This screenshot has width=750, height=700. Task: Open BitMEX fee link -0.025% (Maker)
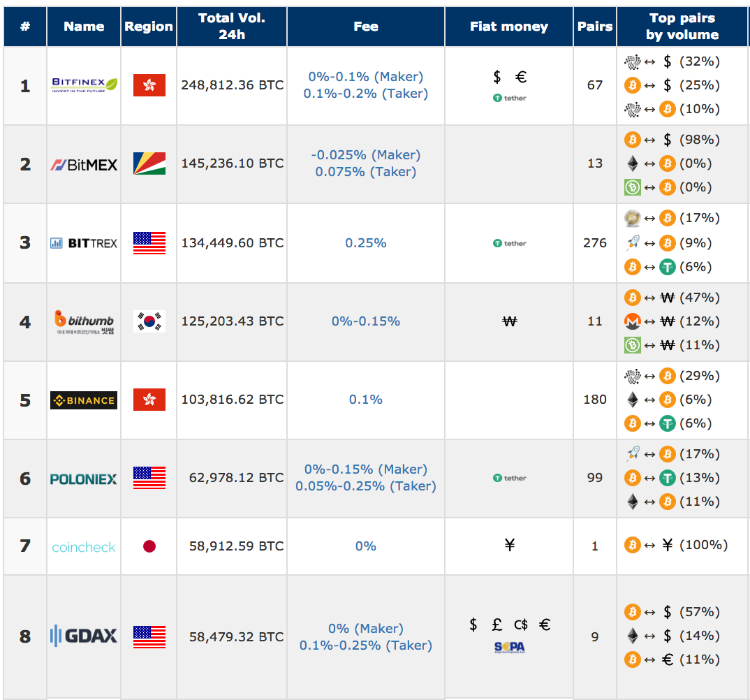(366, 155)
